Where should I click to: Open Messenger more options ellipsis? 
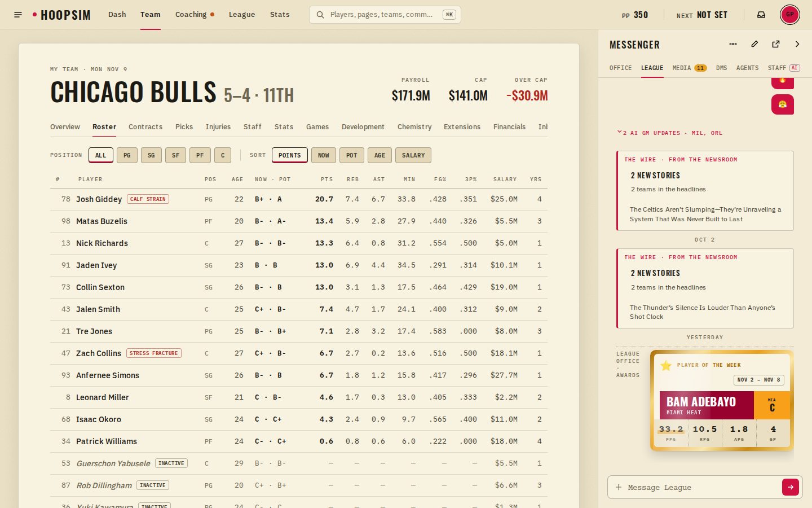click(733, 44)
